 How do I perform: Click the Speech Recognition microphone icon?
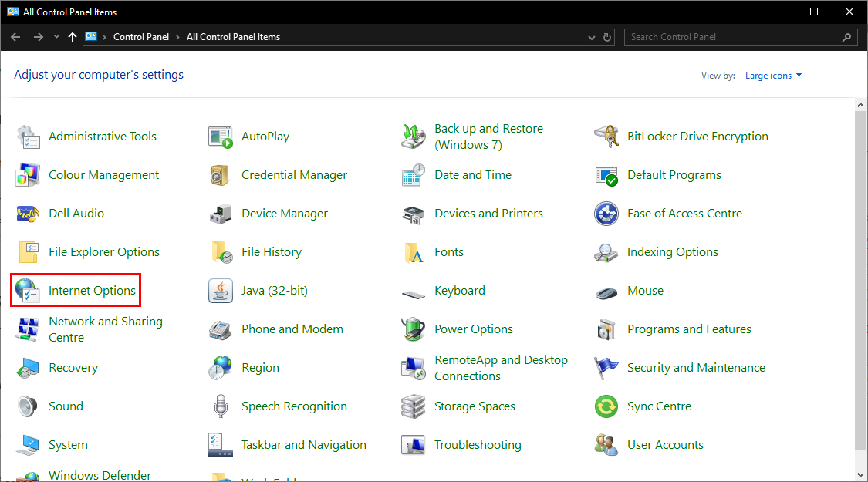(x=221, y=406)
